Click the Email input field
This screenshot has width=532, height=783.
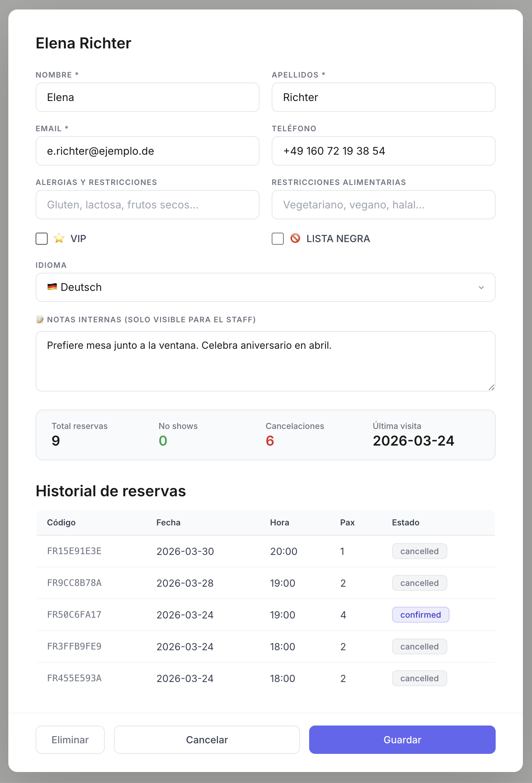[x=148, y=151]
